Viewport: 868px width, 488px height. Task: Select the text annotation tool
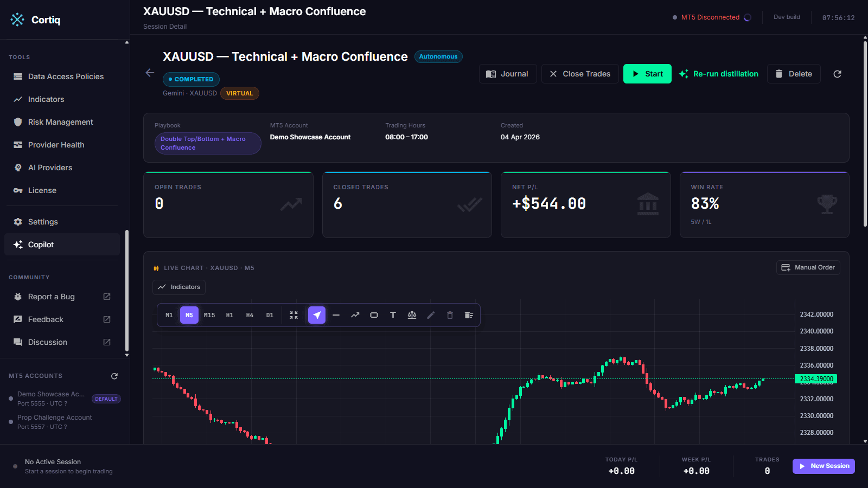point(393,315)
